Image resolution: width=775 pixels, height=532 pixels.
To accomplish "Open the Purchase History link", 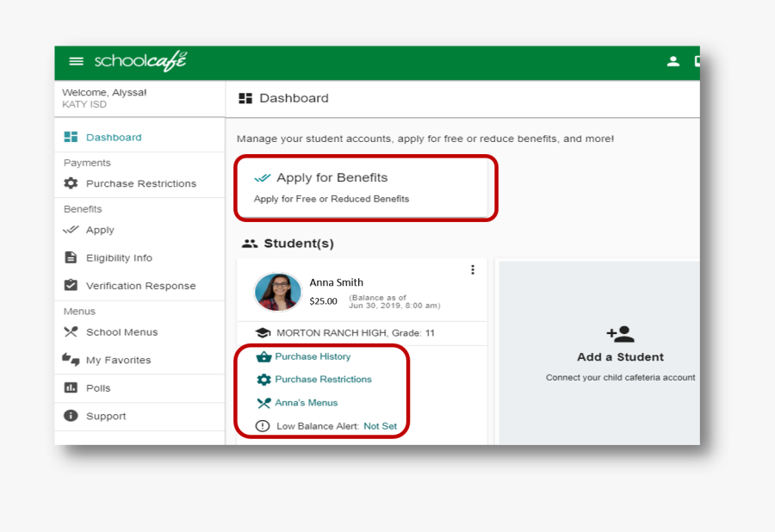I will coord(313,356).
